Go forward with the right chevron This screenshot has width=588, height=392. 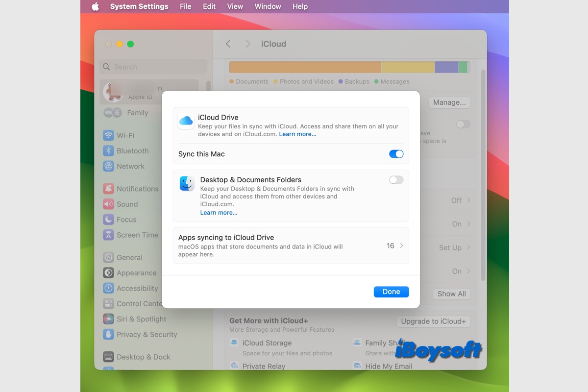[248, 44]
